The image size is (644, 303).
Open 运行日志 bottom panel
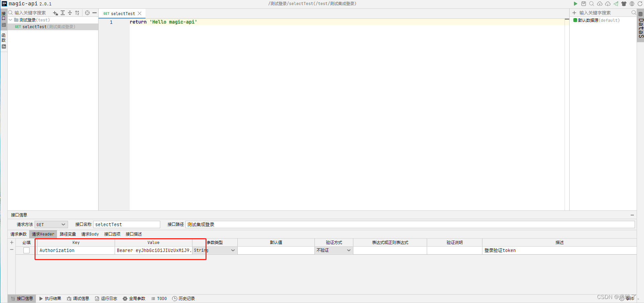point(106,299)
